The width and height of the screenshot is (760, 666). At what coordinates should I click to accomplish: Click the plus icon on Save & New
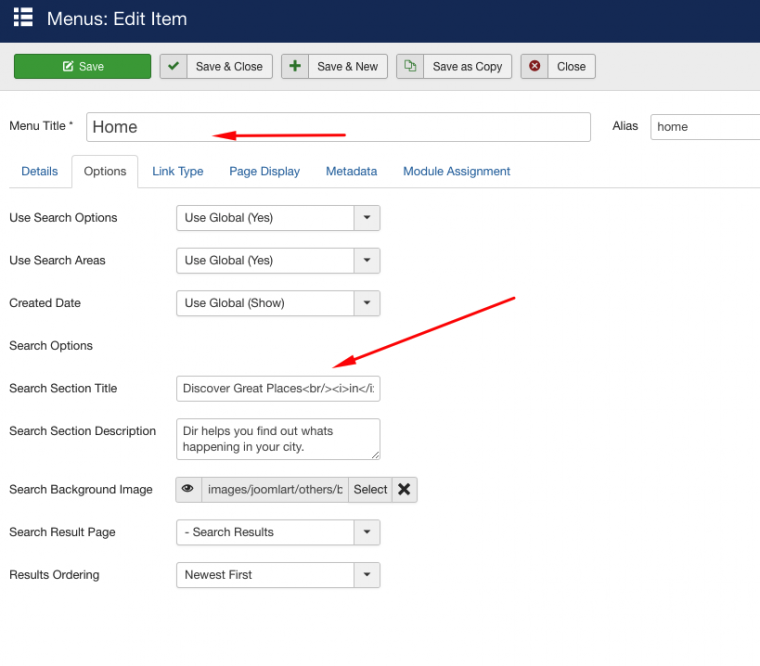click(x=296, y=67)
